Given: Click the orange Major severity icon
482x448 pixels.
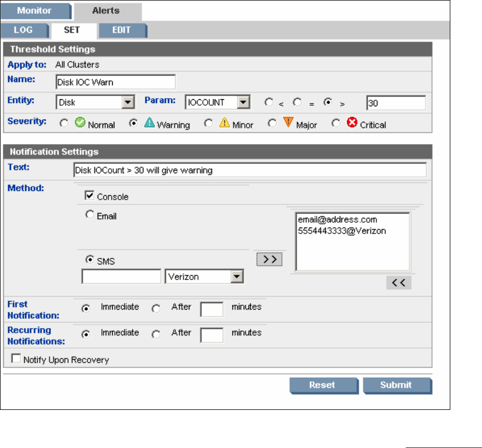Looking at the screenshot, I should (289, 123).
